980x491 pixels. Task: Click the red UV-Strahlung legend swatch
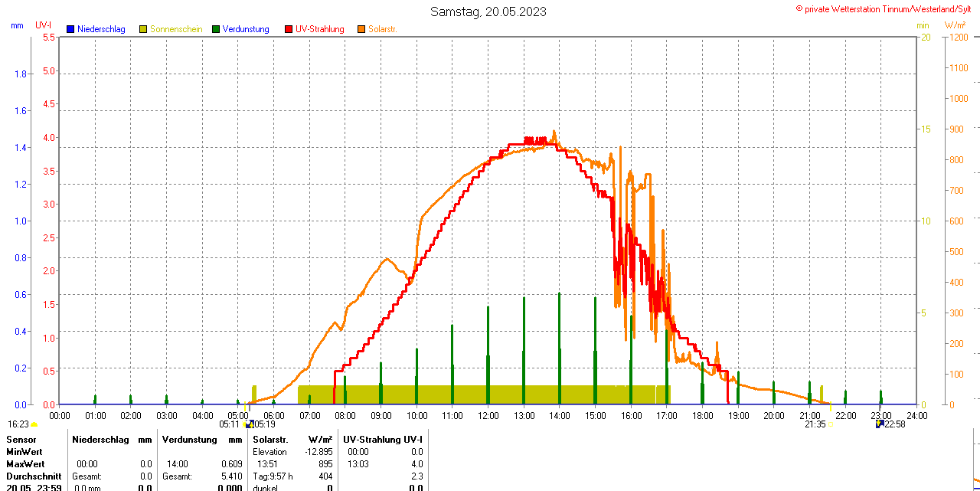pos(289,29)
